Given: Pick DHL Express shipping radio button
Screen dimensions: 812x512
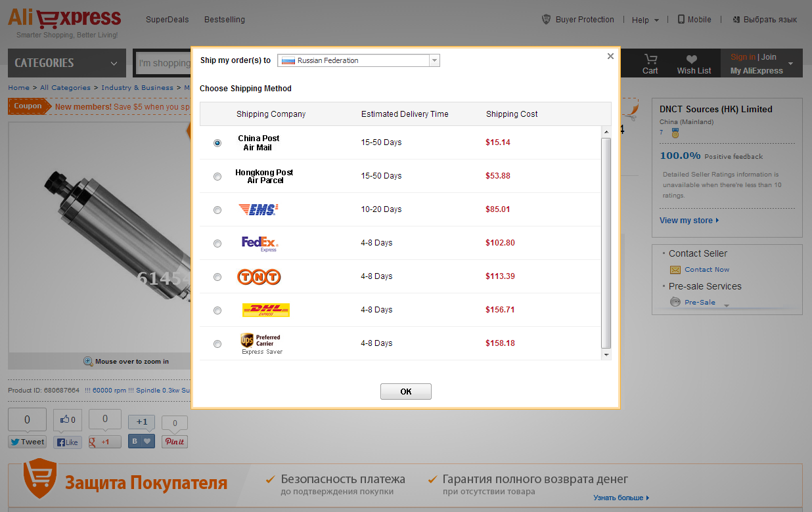Looking at the screenshot, I should pos(217,310).
